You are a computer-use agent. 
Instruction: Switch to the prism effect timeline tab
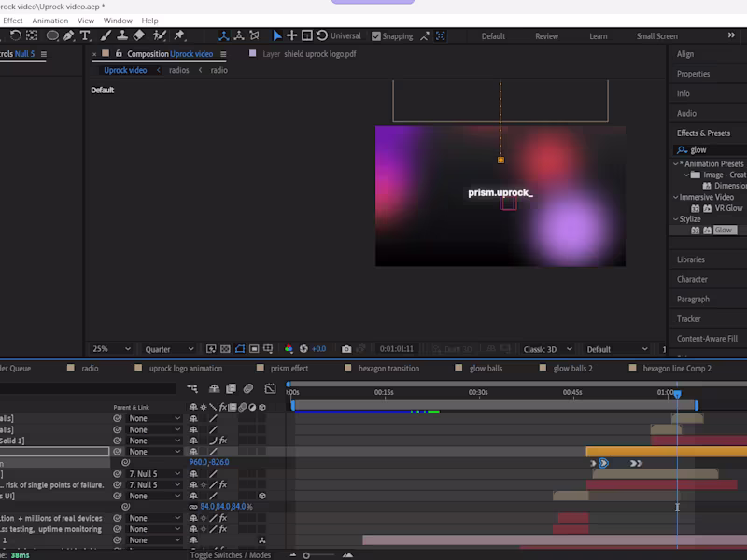pos(289,368)
